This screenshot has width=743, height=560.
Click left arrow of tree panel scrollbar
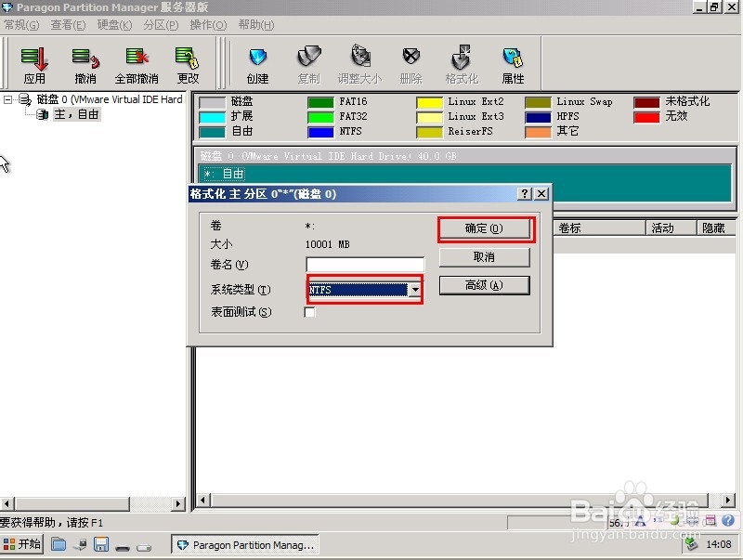(x=7, y=503)
